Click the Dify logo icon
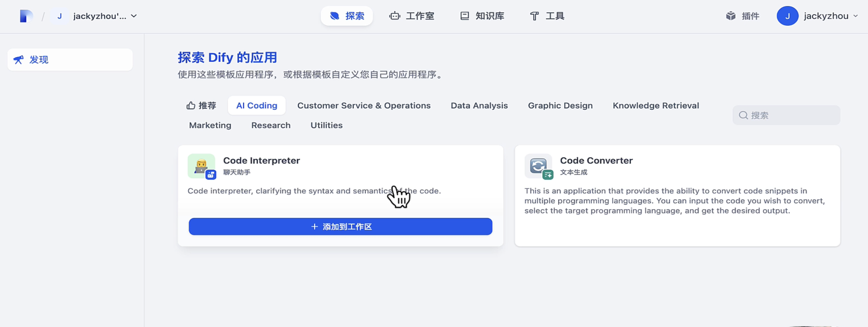 coord(26,16)
